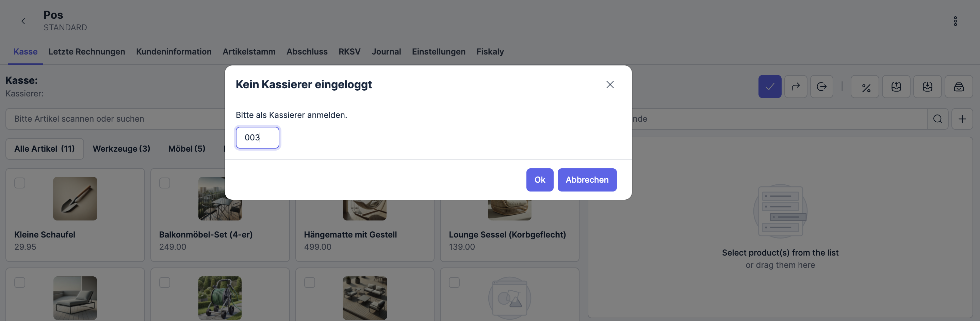This screenshot has width=980, height=321.
Task: Click the tray upload arrow icon
Action: [x=896, y=87]
